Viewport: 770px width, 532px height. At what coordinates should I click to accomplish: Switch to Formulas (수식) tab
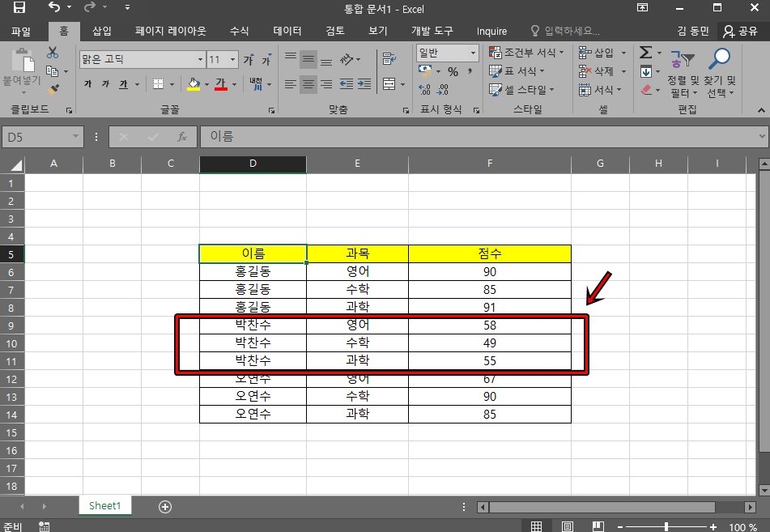coord(239,31)
